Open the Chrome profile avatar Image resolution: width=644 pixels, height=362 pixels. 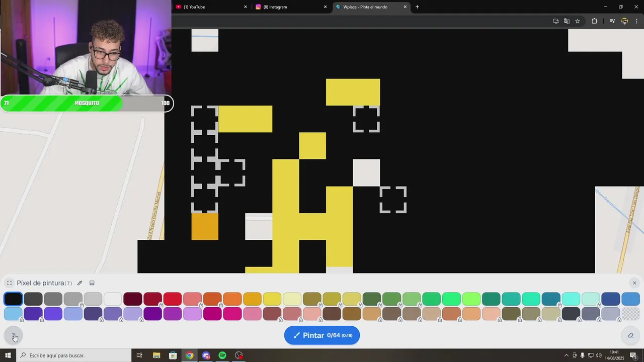tap(624, 21)
